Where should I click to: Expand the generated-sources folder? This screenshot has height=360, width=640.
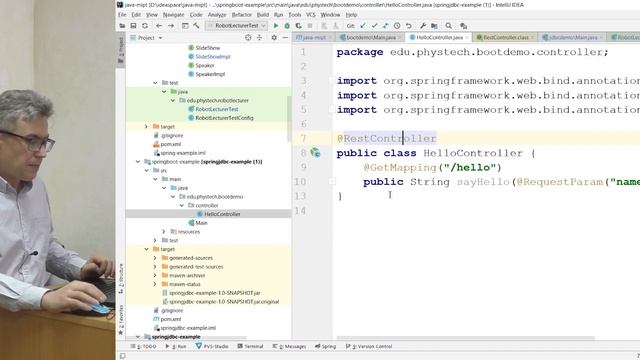click(x=155, y=258)
